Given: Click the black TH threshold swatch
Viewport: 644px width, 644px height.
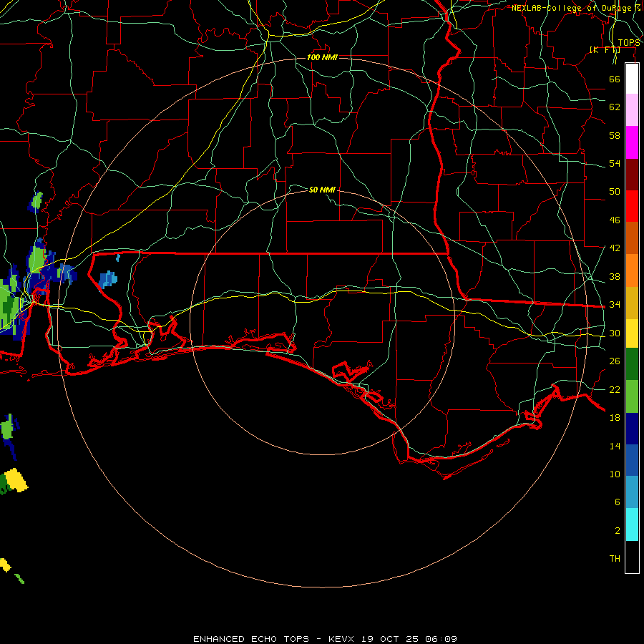Looking at the screenshot, I should [632, 557].
